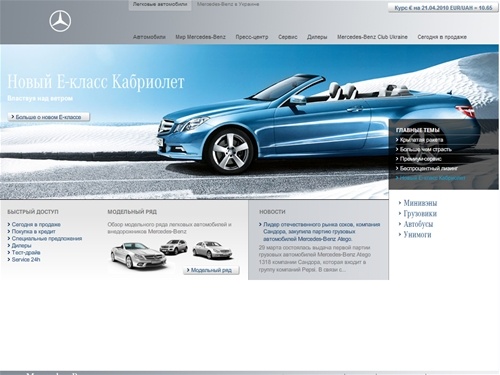Screen dimensions: 500x375
Task: Click the small SUV model thumbnail
Action: tap(174, 246)
